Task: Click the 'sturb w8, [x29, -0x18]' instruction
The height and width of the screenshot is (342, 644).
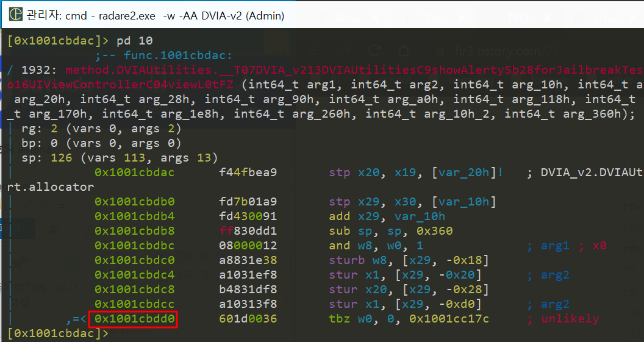Action: coord(409,260)
